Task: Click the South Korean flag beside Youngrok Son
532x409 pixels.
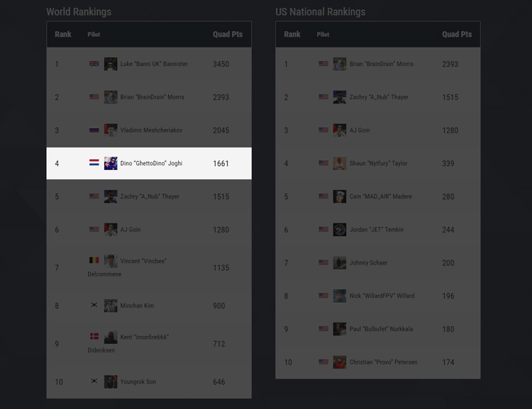Action: pos(94,381)
